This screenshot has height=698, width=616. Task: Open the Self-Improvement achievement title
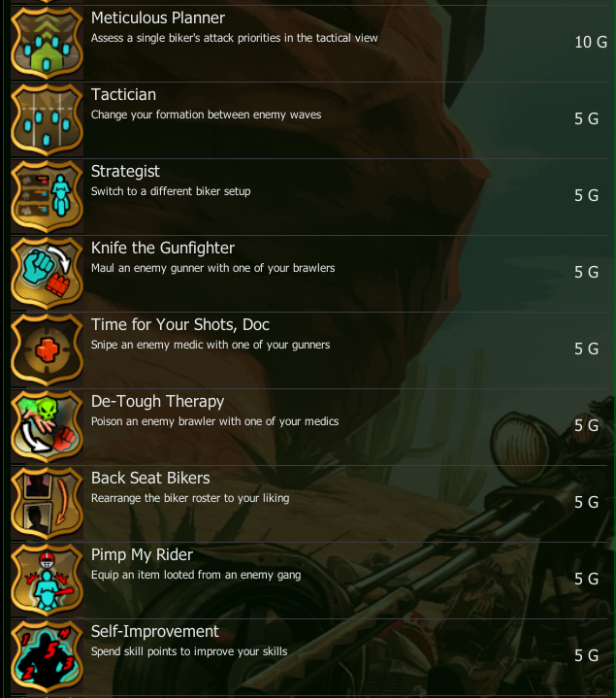[x=155, y=631]
